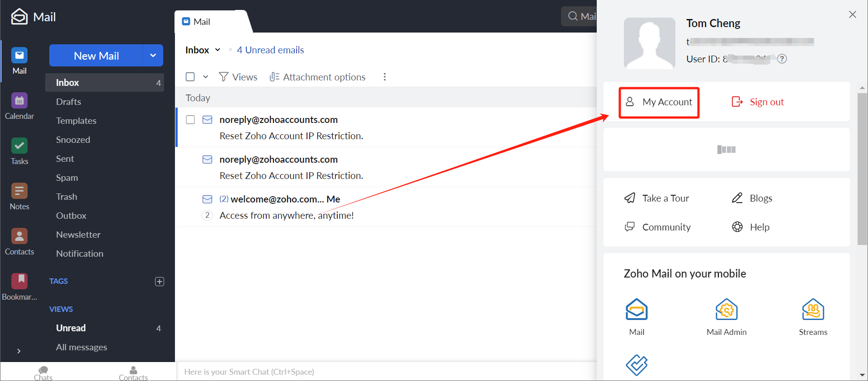
Task: Click the profile avatar picture
Action: coord(650,43)
